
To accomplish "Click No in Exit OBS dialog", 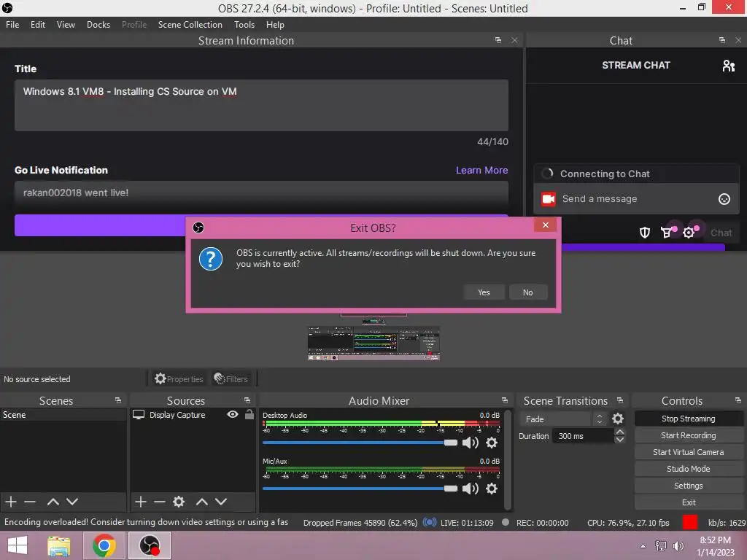I will click(x=528, y=292).
